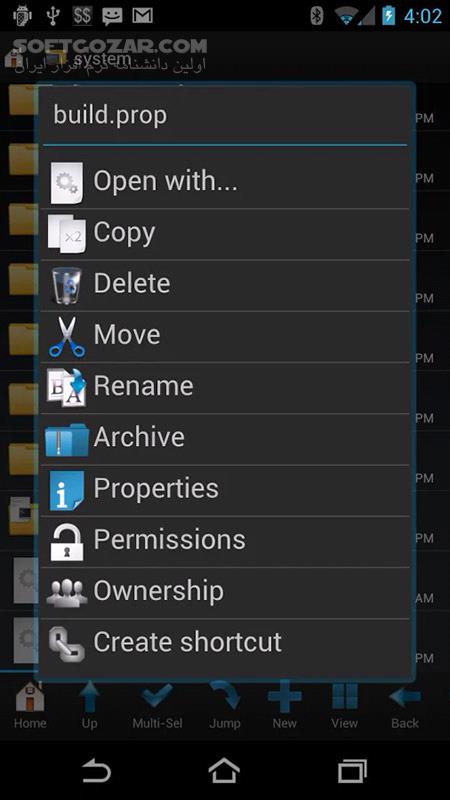The image size is (450, 800).
Task: Enable Multi-Sel checkmark mode
Action: [157, 707]
